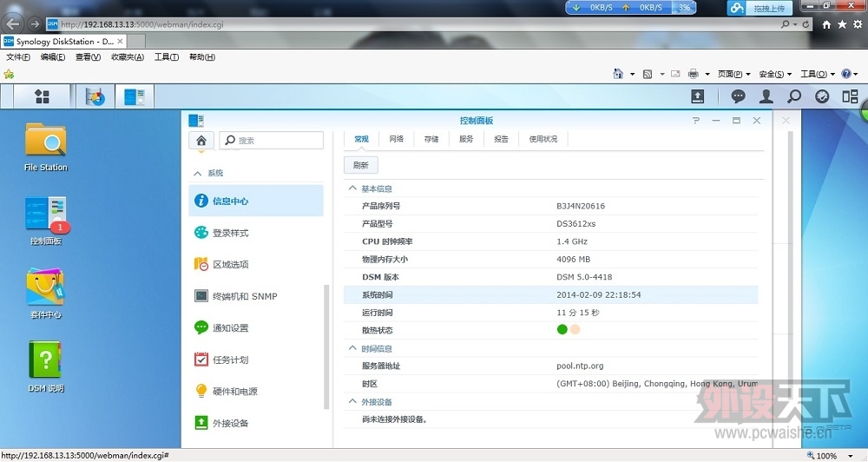
Task: Open IE favorites star icon
Action: coord(842,23)
